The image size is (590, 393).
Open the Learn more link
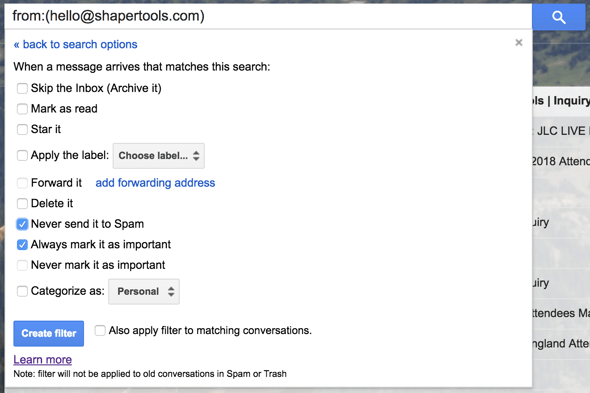pos(43,359)
